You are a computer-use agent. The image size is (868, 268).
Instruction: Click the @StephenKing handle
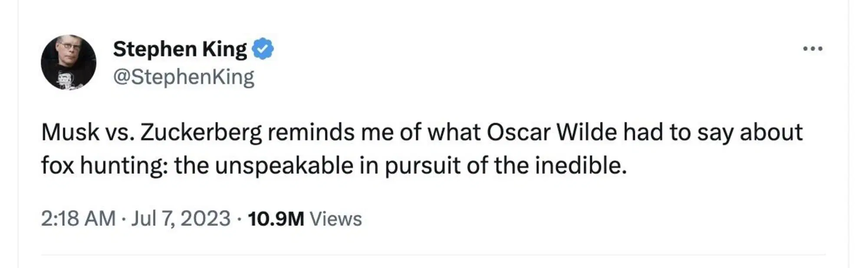[184, 77]
